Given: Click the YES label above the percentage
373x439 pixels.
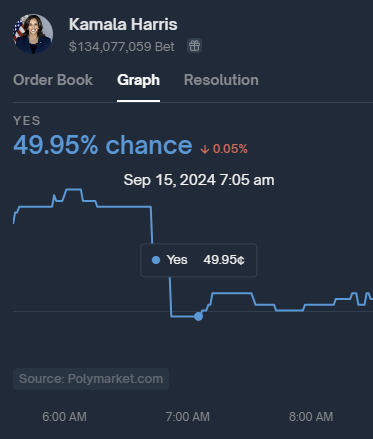Looking at the screenshot, I should click(27, 121).
